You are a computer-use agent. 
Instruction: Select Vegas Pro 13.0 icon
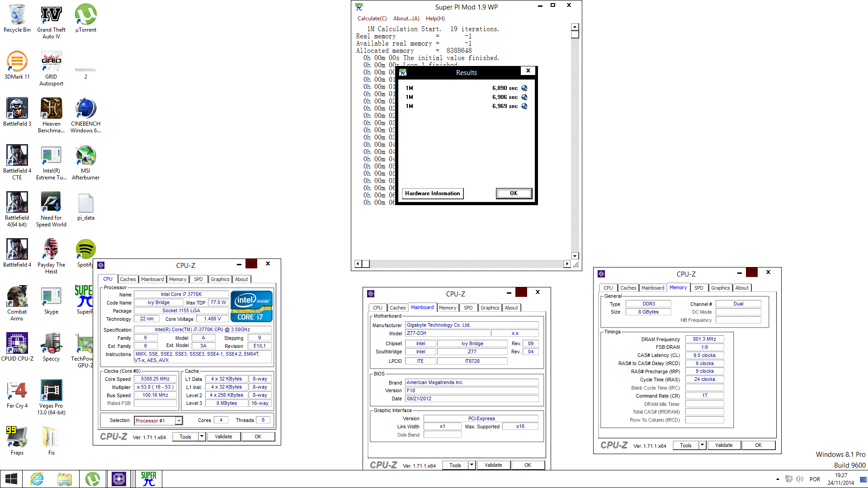point(51,397)
